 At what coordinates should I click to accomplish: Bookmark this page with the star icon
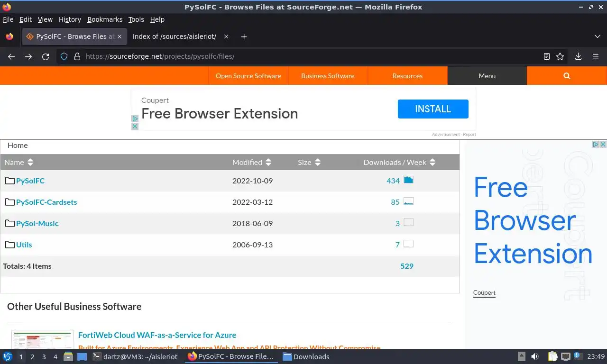click(x=560, y=56)
